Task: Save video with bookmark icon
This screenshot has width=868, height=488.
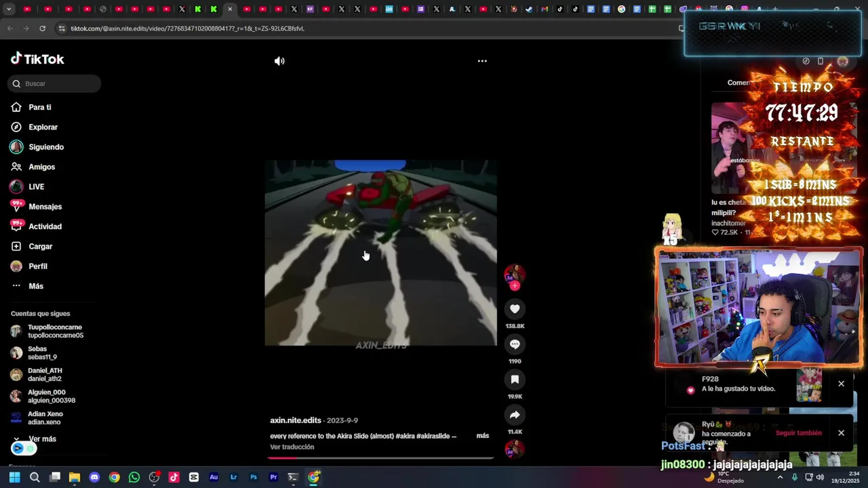Action: point(515,380)
